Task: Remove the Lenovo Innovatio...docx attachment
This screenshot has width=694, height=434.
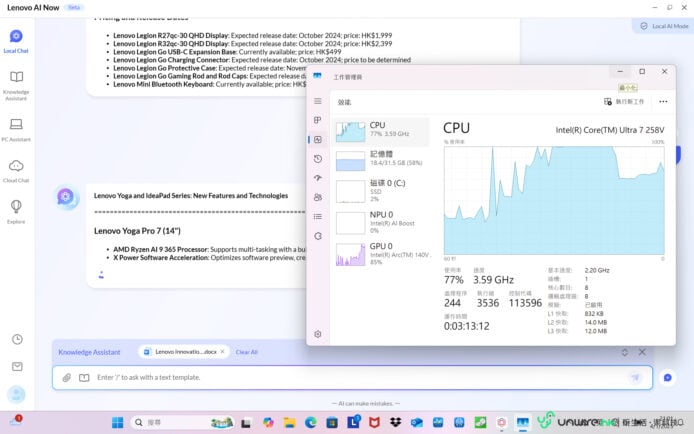Action: click(222, 352)
